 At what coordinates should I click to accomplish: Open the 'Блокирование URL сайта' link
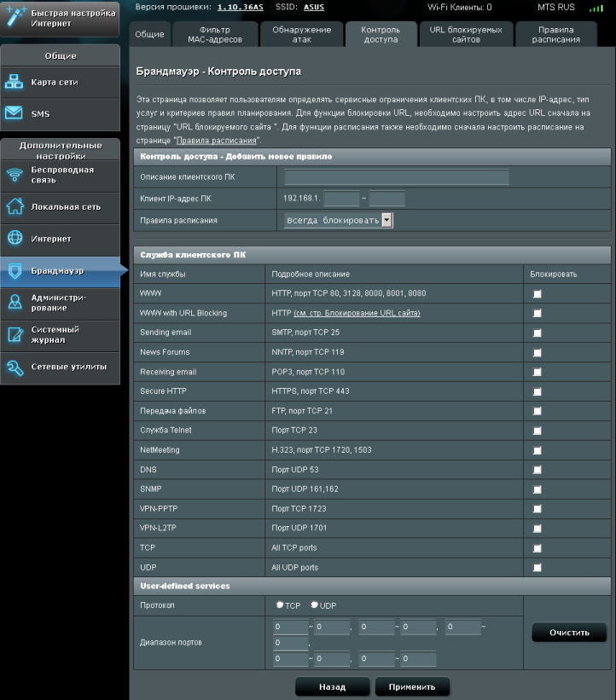tap(357, 313)
